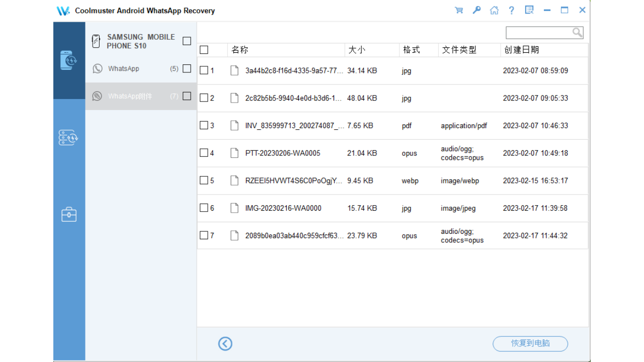Select the WhatsApp category in left panel
644x362 pixels.
[123, 68]
